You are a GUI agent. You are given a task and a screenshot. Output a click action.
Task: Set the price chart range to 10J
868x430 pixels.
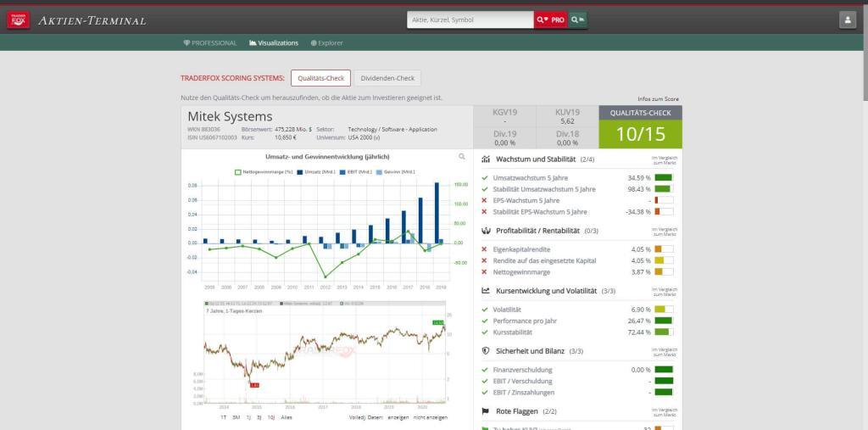tap(271, 417)
